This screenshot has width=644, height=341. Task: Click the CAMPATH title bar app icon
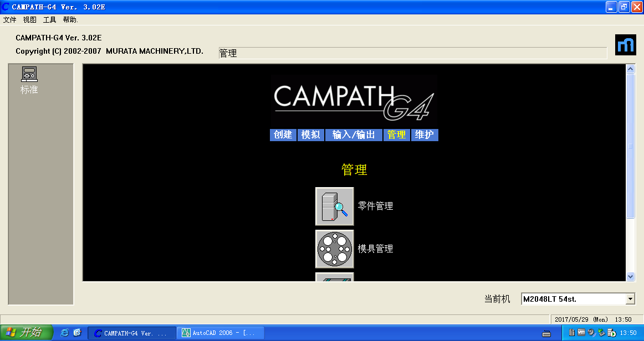pyautogui.click(x=6, y=7)
